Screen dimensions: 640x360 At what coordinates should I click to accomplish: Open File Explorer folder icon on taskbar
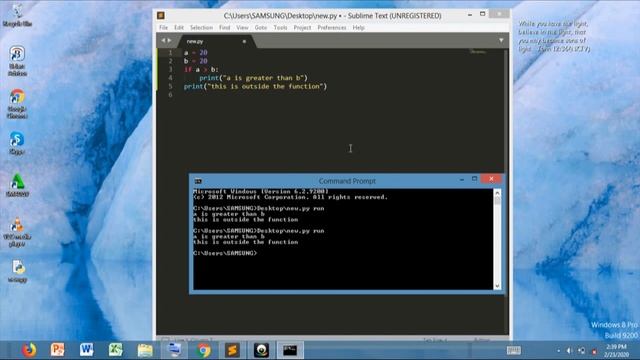(x=145, y=350)
